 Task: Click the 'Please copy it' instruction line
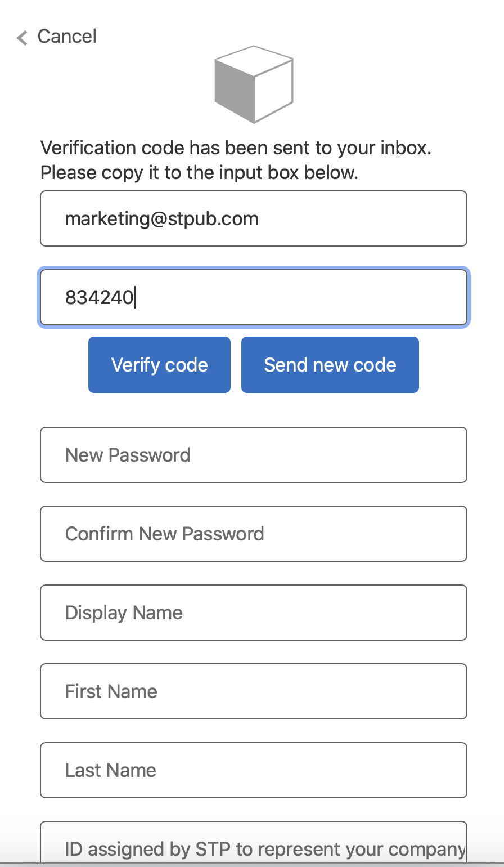point(199,172)
